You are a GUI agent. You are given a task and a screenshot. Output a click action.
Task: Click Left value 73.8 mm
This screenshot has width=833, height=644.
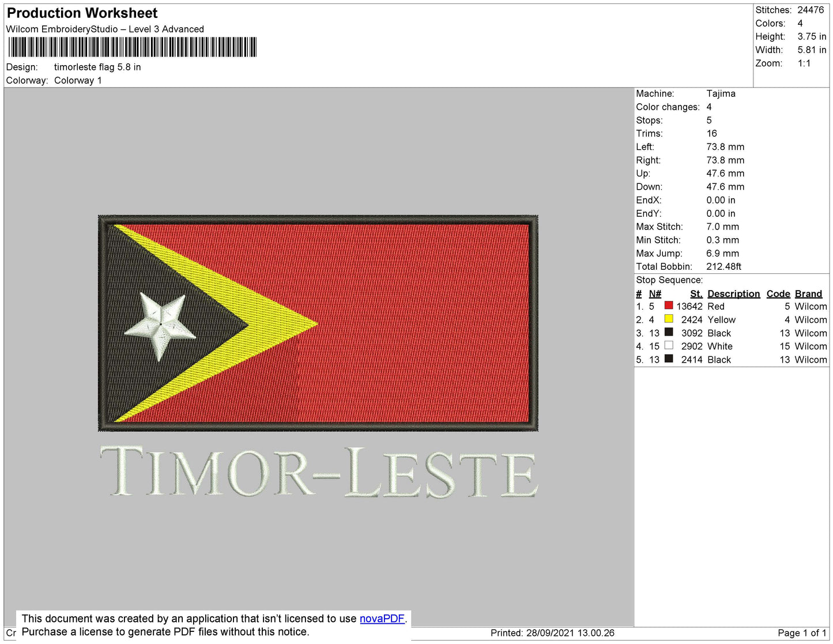click(725, 147)
